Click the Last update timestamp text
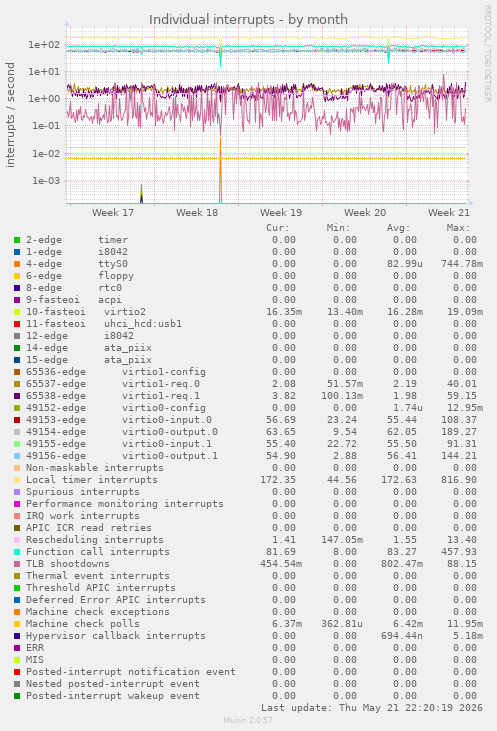Image resolution: width=497 pixels, height=731 pixels. [372, 708]
